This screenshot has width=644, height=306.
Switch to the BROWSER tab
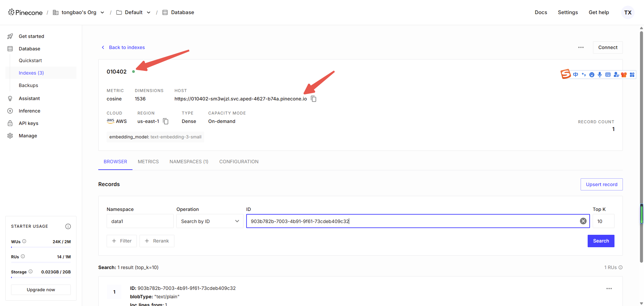click(115, 162)
